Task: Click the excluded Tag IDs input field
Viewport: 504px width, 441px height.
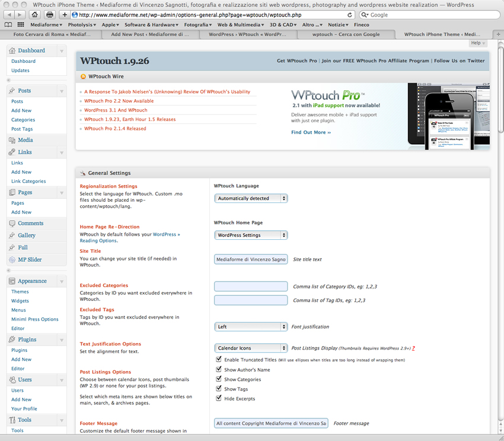Action: (251, 300)
